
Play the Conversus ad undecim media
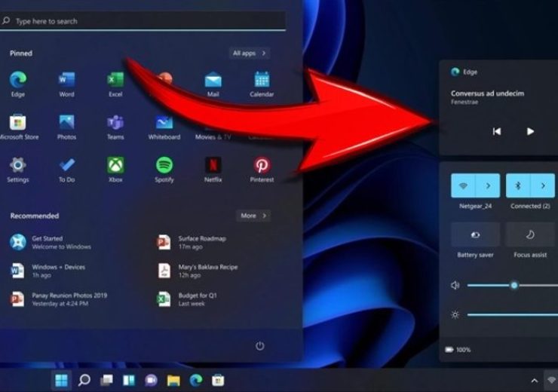tap(530, 131)
